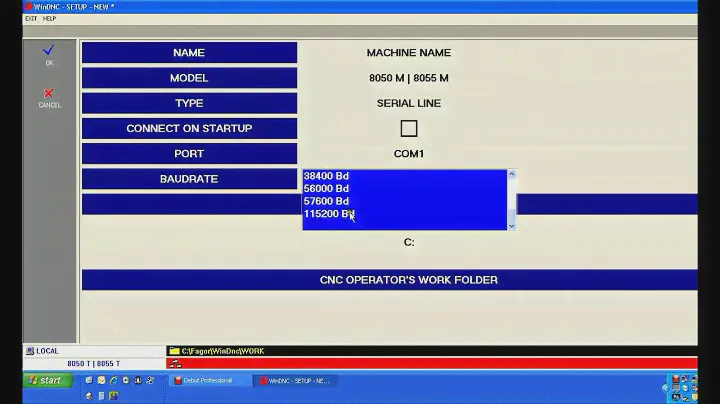
Task: Edit the Machine Name field
Action: [x=408, y=53]
